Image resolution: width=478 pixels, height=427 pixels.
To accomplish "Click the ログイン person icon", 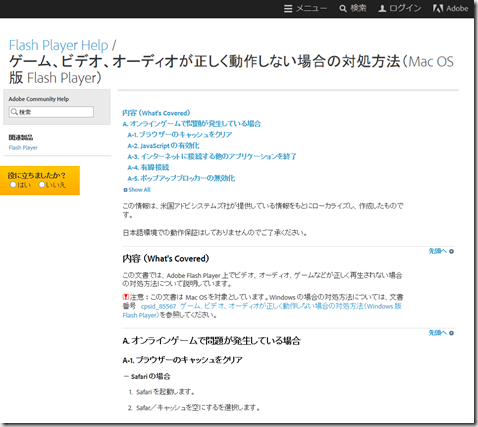I will coord(382,9).
